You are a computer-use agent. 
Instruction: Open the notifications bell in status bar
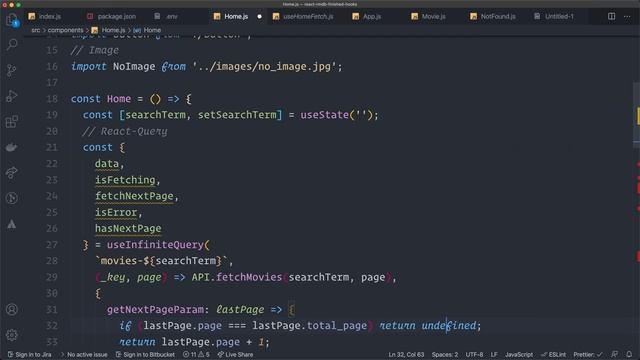coord(629,354)
